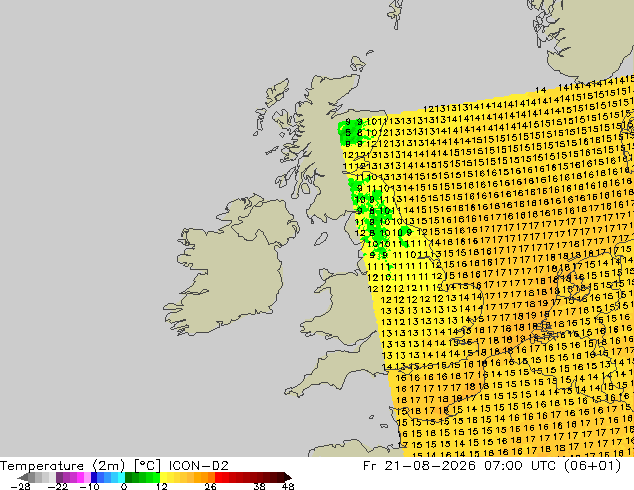Pick the dark green legend swatch
Image resolution: width=634 pixels, height=490 pixels.
pos(129,477)
